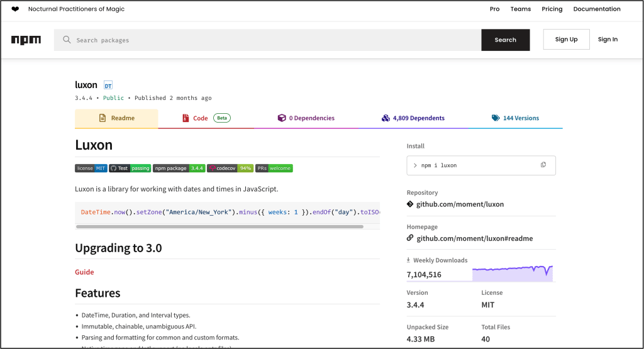Click the Unpacked Size value 4.33 MB

(x=421, y=339)
